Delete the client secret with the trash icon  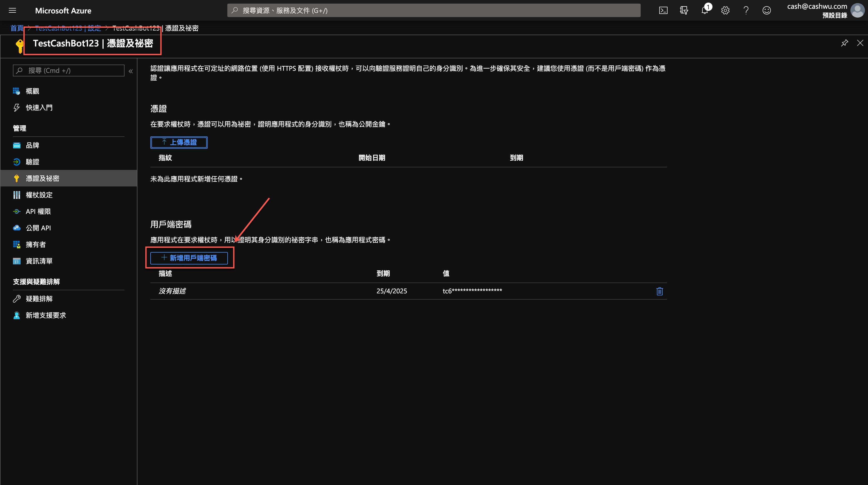[660, 291]
